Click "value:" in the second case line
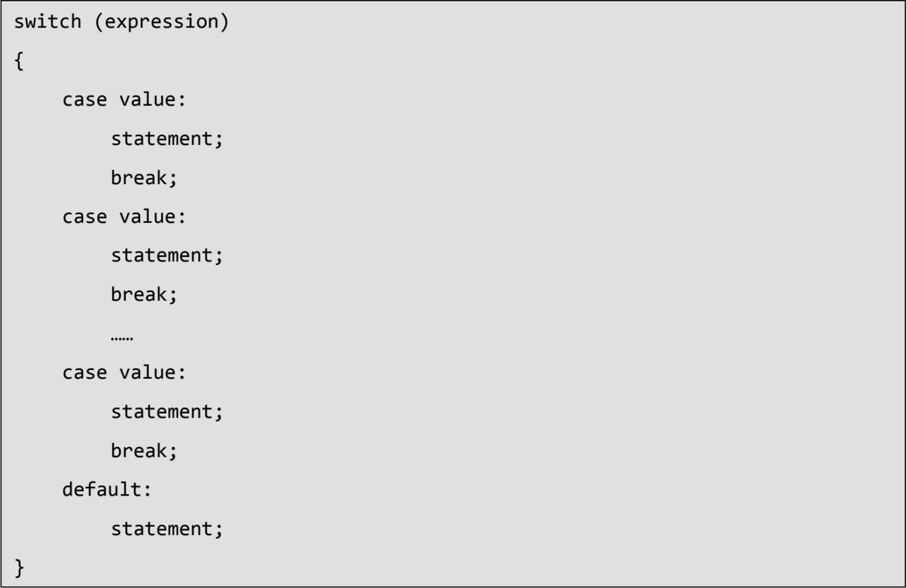 (153, 217)
